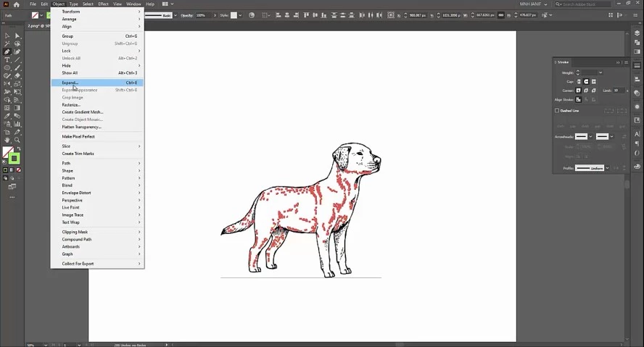Click the Opacity value field
The width and height of the screenshot is (644, 347).
[203, 15]
